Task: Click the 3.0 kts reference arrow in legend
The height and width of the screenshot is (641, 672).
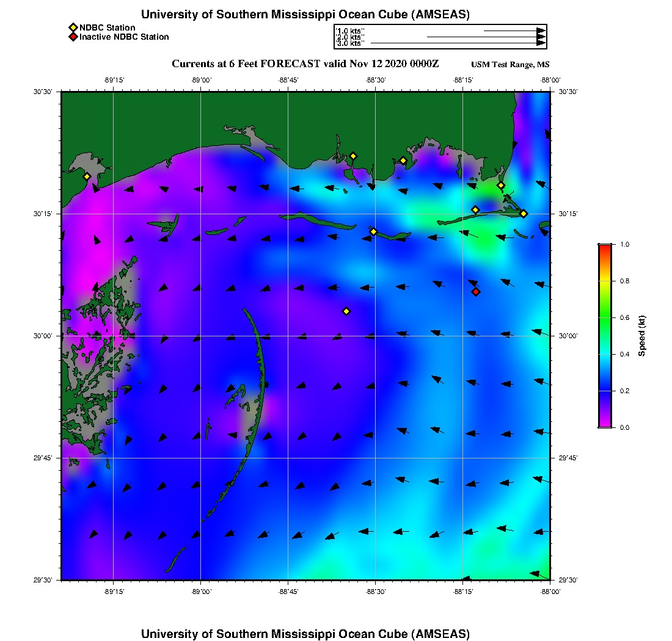Action: tap(457, 43)
